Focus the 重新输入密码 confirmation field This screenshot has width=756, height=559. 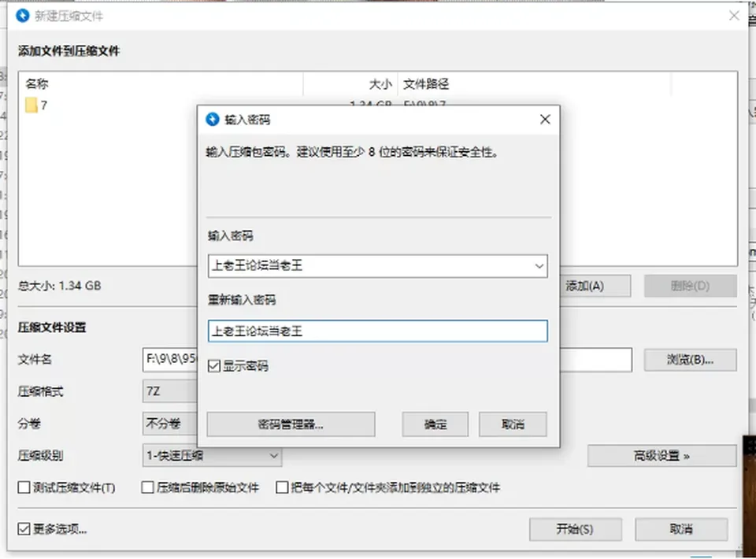coord(377,331)
